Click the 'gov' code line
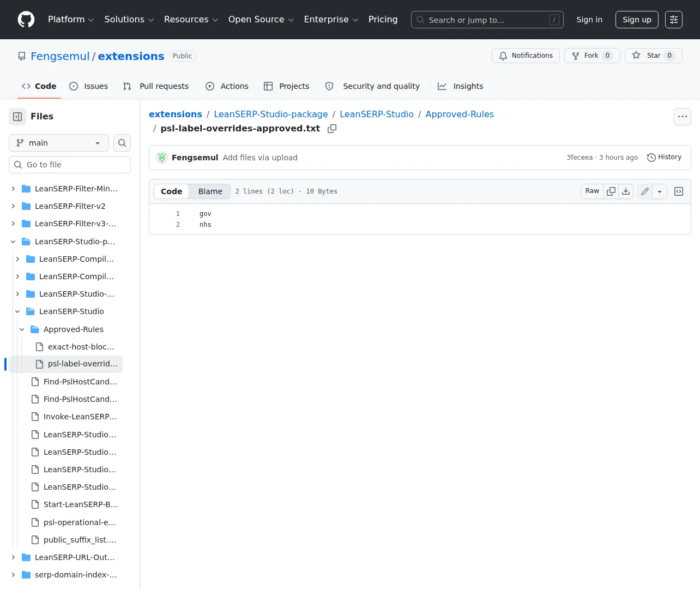 pyautogui.click(x=205, y=214)
